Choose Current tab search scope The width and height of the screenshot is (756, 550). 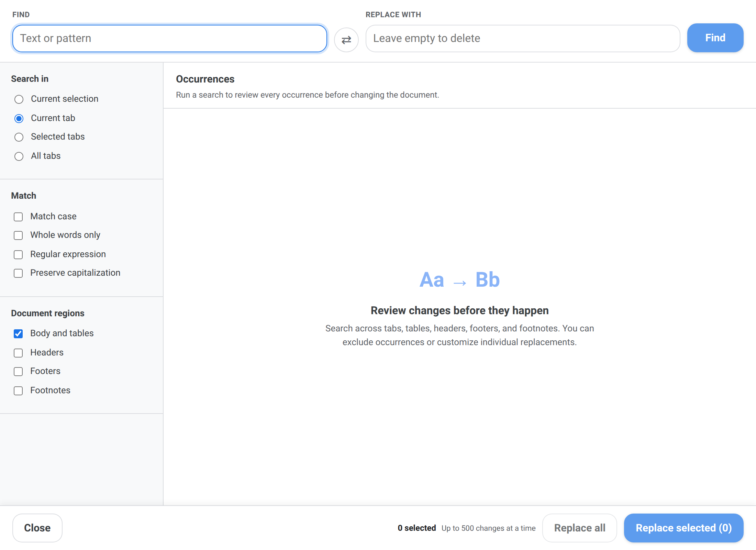(x=19, y=119)
